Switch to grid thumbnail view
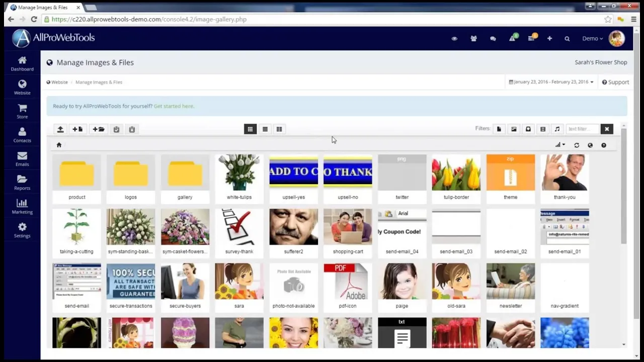The width and height of the screenshot is (644, 362). click(x=250, y=129)
